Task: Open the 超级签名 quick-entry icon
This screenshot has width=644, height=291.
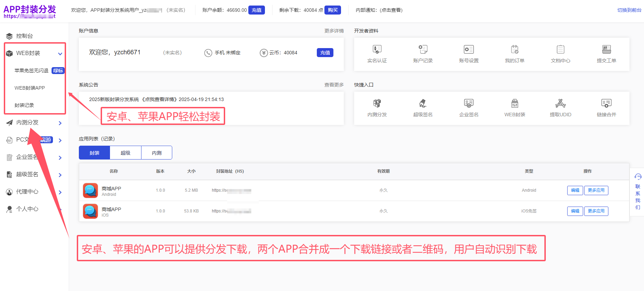Action: click(423, 103)
